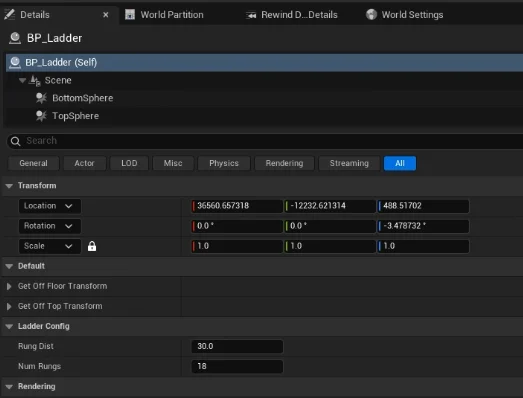The image size is (523, 398).
Task: Collapse the Rendering section
Action: point(9,387)
